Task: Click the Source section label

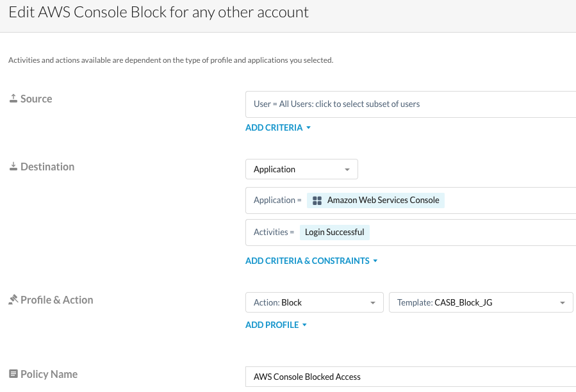Action: pos(37,99)
